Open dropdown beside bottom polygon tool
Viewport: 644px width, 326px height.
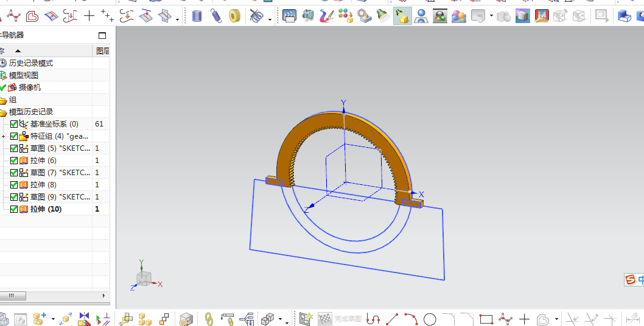[x=556, y=319]
